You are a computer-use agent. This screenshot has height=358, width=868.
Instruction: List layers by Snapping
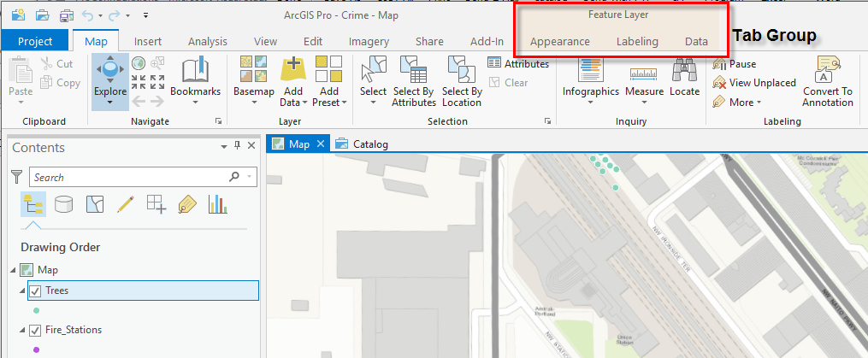156,204
